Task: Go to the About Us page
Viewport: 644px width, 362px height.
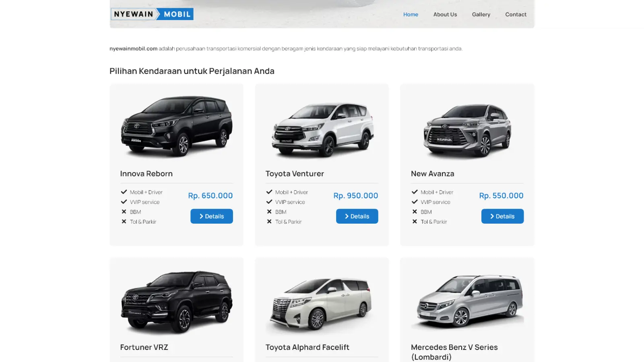Action: (445, 14)
